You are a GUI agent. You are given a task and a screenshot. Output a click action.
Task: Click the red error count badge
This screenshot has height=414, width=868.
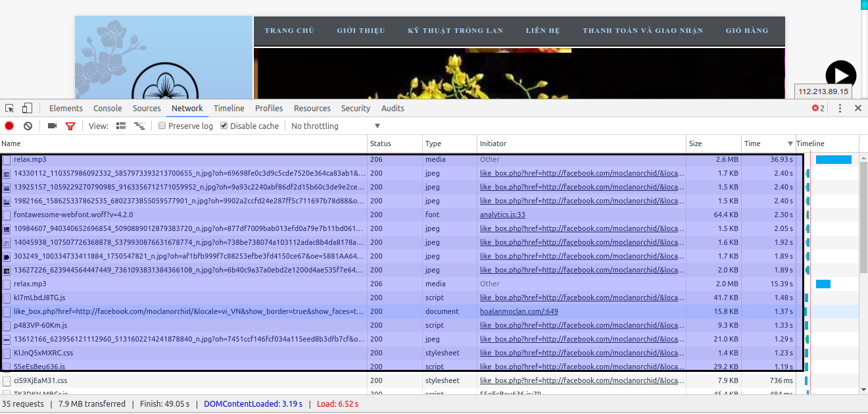[818, 109]
